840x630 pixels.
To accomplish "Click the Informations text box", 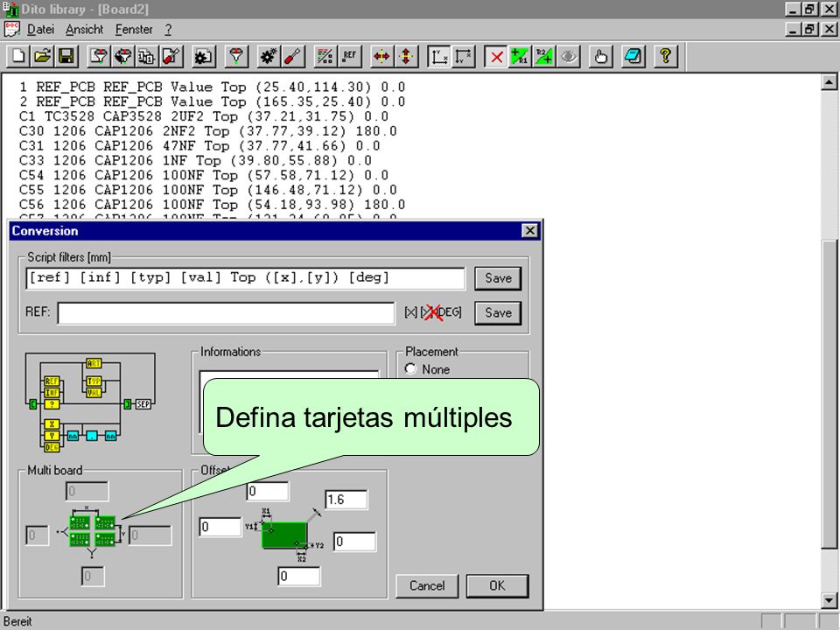I will coord(290,401).
